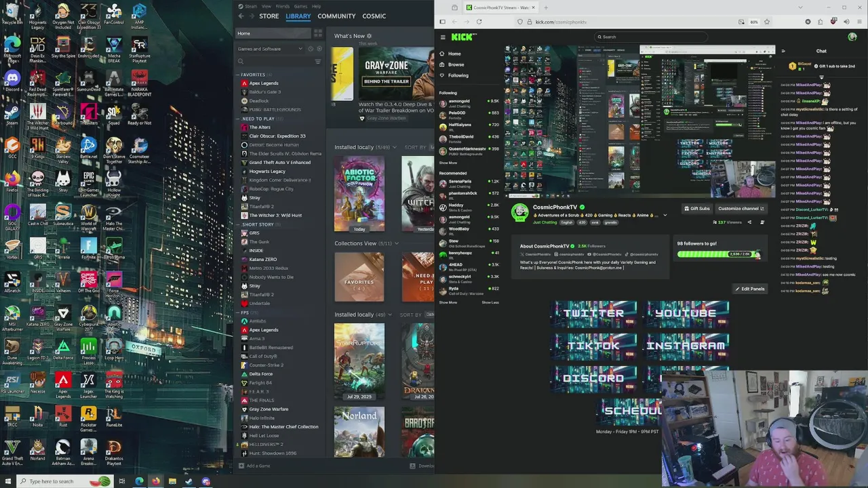Screen dimensions: 868x488
Task: Open the COSMIC profile tab in Steam
Action: click(374, 16)
